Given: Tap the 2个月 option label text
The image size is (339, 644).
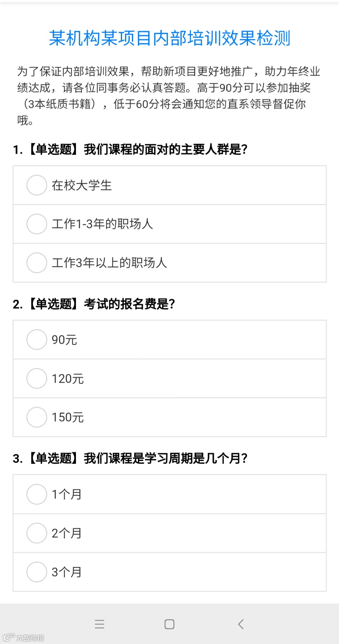Looking at the screenshot, I should [x=67, y=533].
